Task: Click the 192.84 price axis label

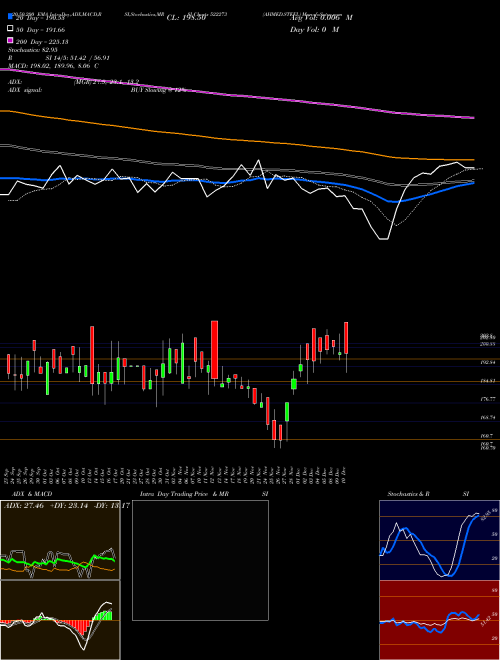Action: pos(488,362)
